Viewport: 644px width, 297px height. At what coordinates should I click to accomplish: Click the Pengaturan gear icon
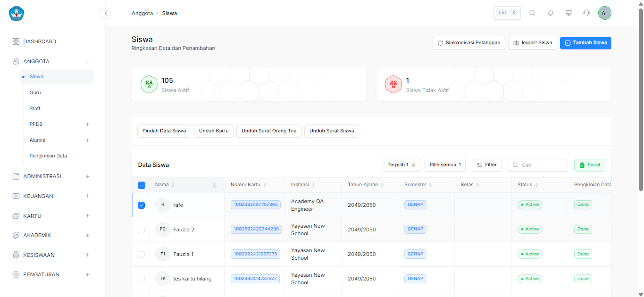(x=16, y=275)
